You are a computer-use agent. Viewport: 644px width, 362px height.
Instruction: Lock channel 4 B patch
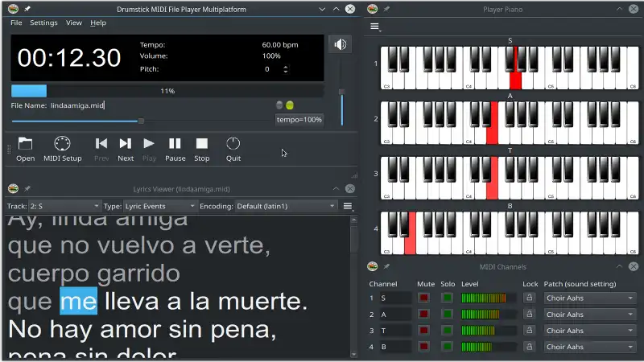click(x=530, y=347)
